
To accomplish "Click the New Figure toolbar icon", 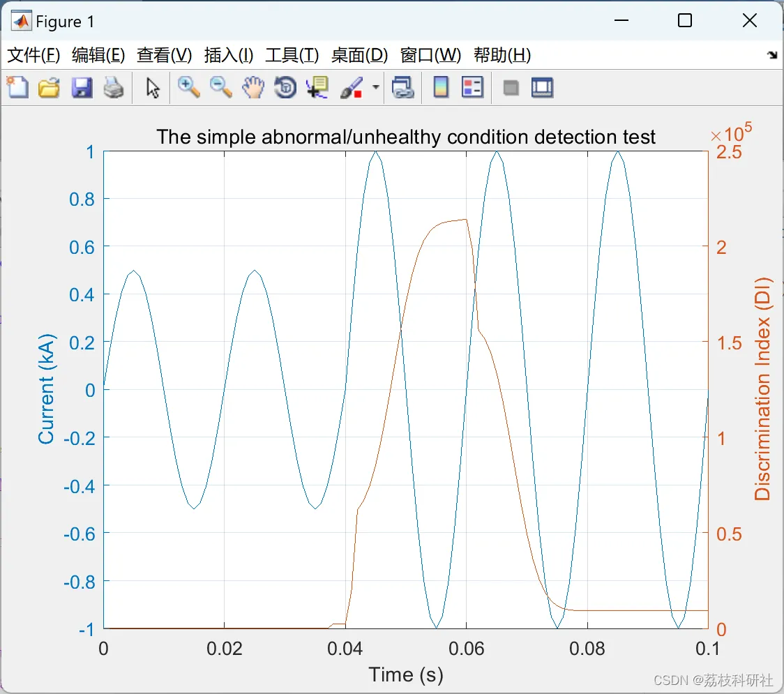I will coord(17,87).
